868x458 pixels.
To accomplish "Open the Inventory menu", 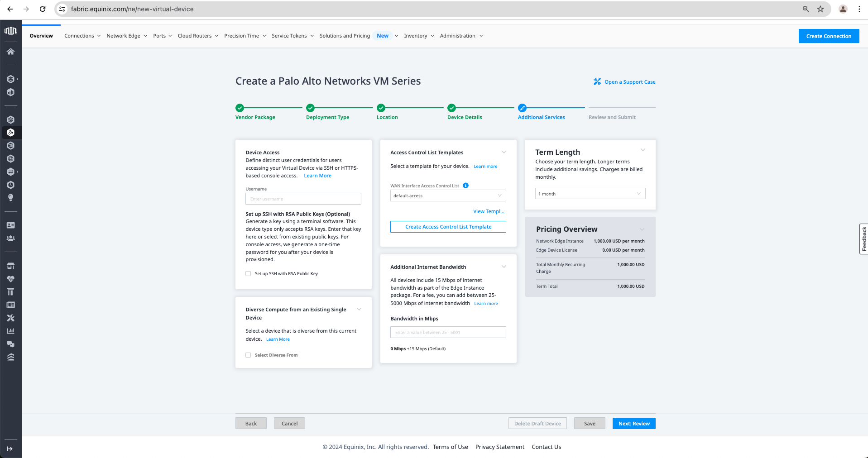I will (x=419, y=36).
